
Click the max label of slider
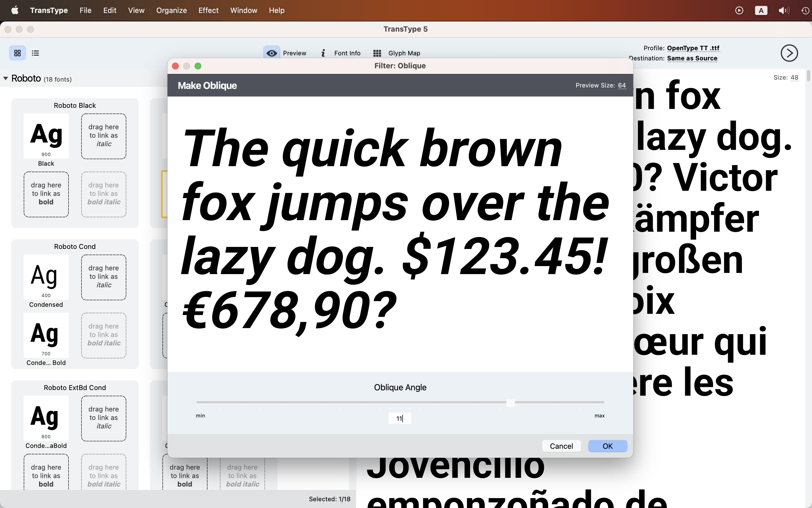600,416
